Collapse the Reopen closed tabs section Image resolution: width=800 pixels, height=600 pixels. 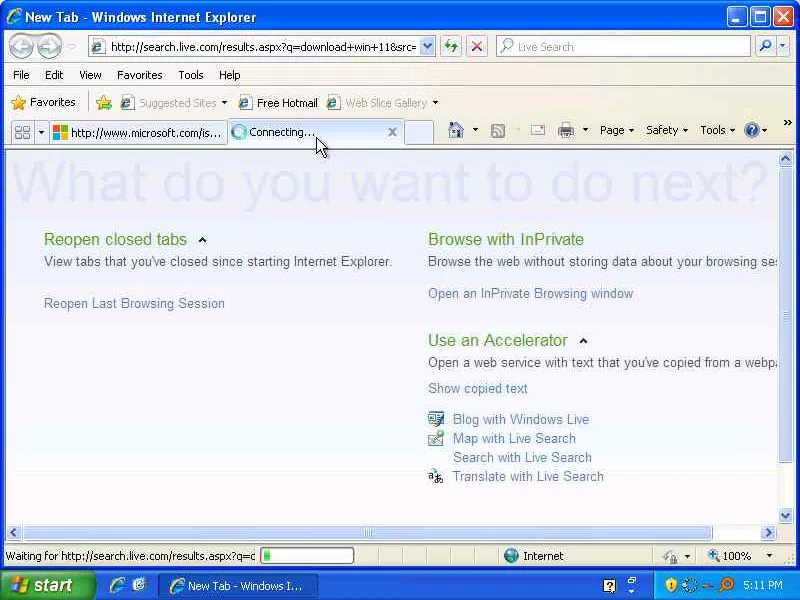click(x=203, y=240)
